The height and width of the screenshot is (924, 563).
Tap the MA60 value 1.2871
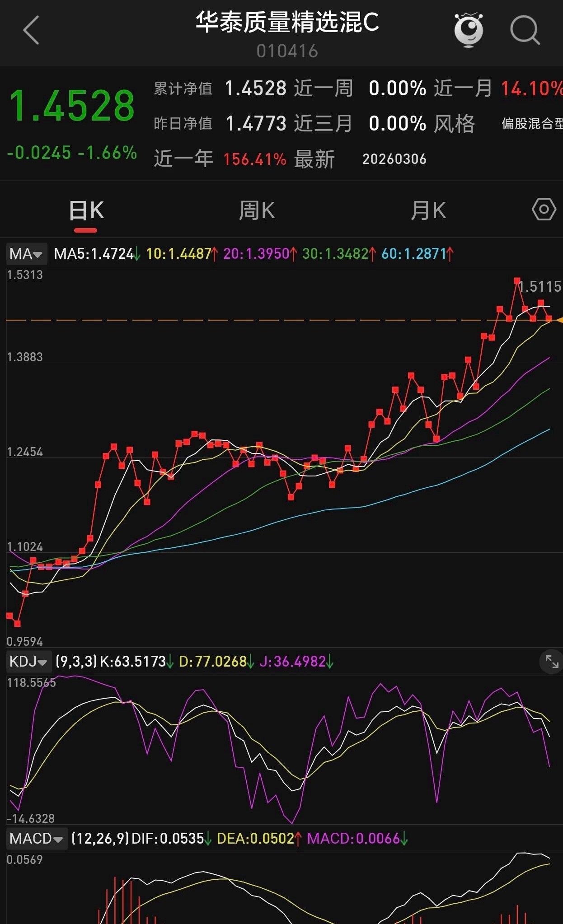tap(414, 254)
